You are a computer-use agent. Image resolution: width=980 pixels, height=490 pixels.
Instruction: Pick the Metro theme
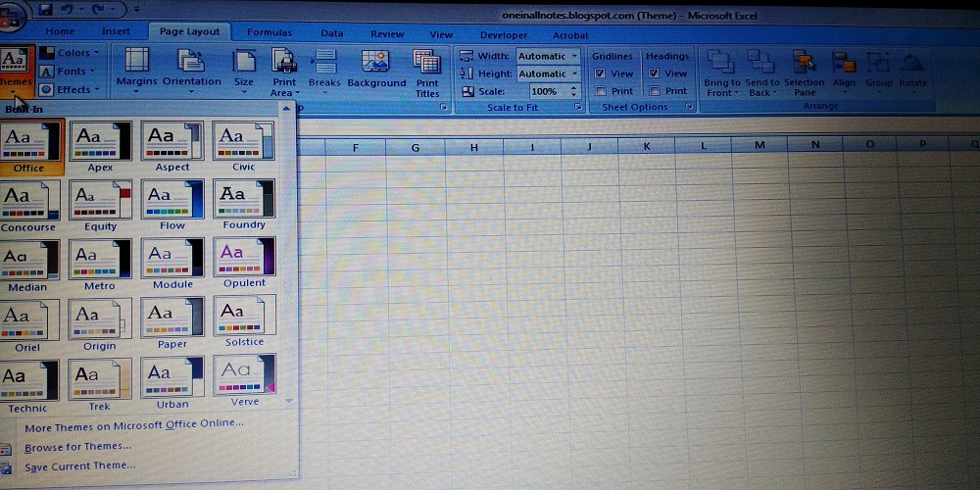100,265
